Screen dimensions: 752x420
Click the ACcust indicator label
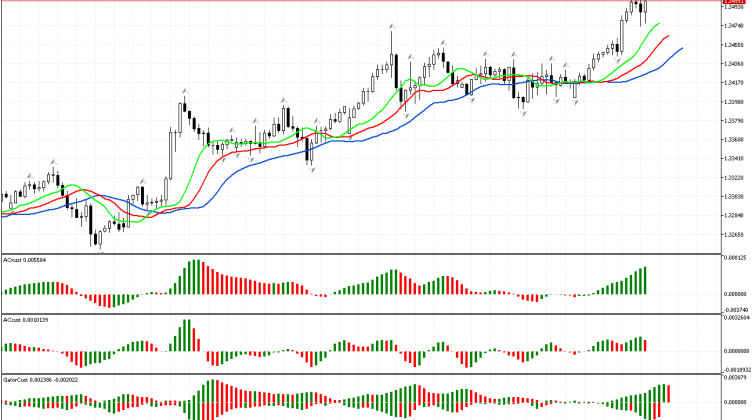tap(24, 320)
